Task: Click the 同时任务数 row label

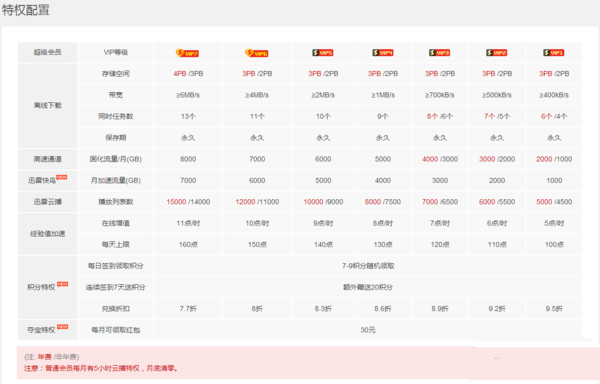Action: click(x=116, y=116)
